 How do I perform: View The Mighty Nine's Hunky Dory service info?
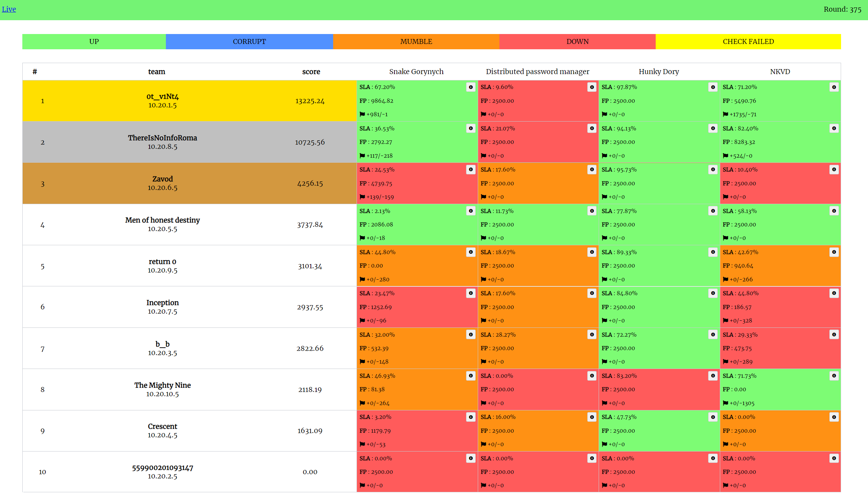click(x=713, y=376)
